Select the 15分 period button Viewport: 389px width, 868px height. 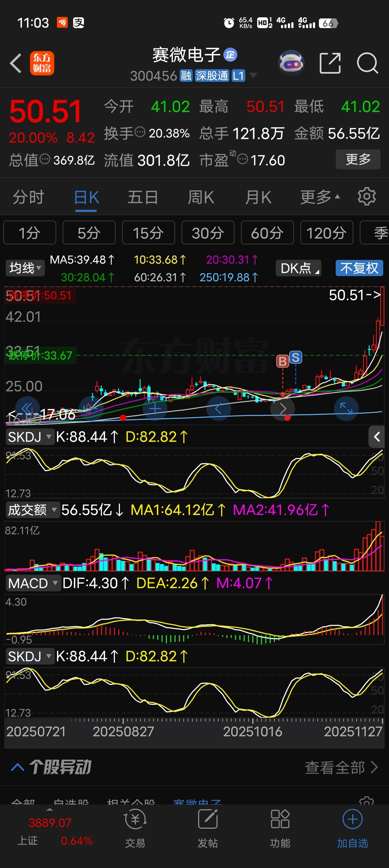148,232
